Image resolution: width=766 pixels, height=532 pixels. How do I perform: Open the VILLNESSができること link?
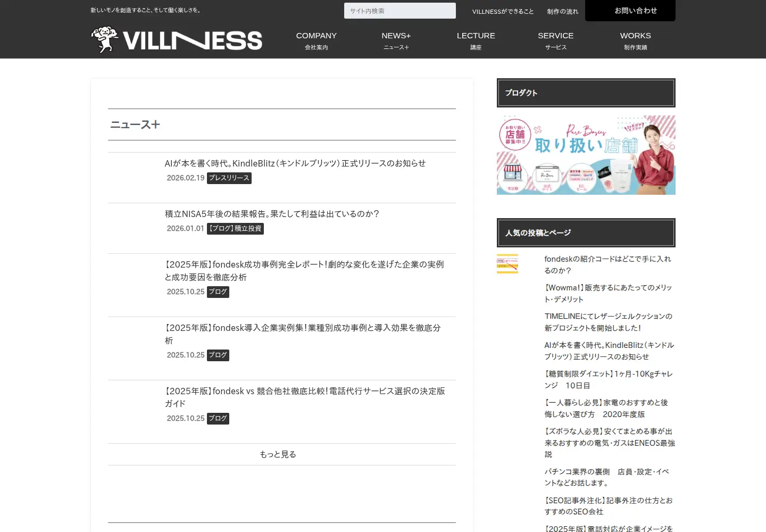[503, 11]
